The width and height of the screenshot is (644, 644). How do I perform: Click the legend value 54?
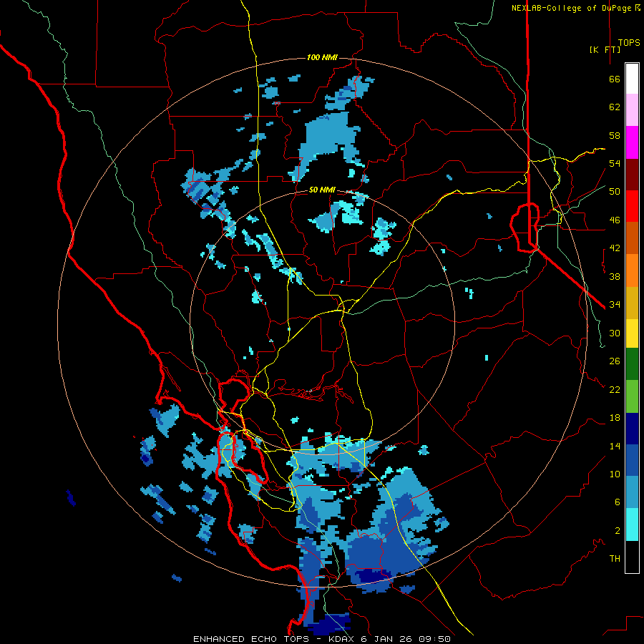tap(615, 163)
